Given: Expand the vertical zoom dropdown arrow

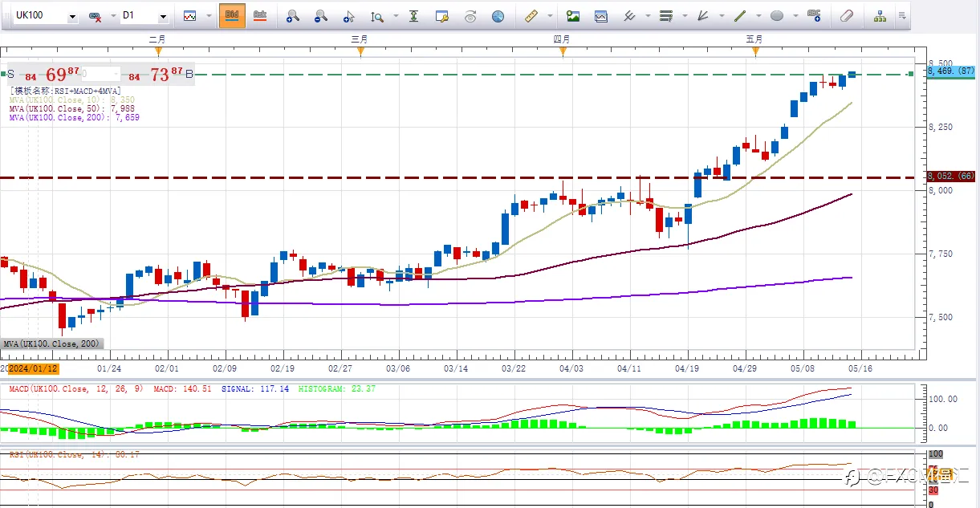Looking at the screenshot, I should [x=394, y=17].
